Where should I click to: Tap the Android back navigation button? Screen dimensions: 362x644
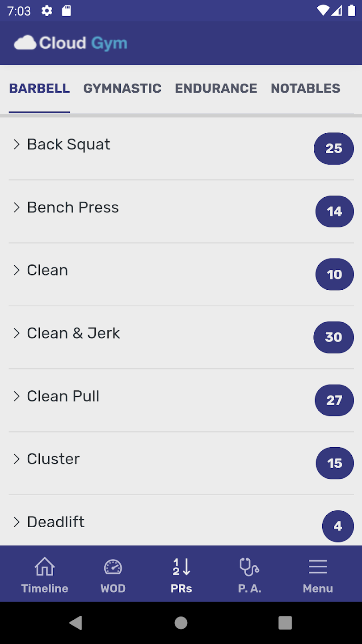76,623
